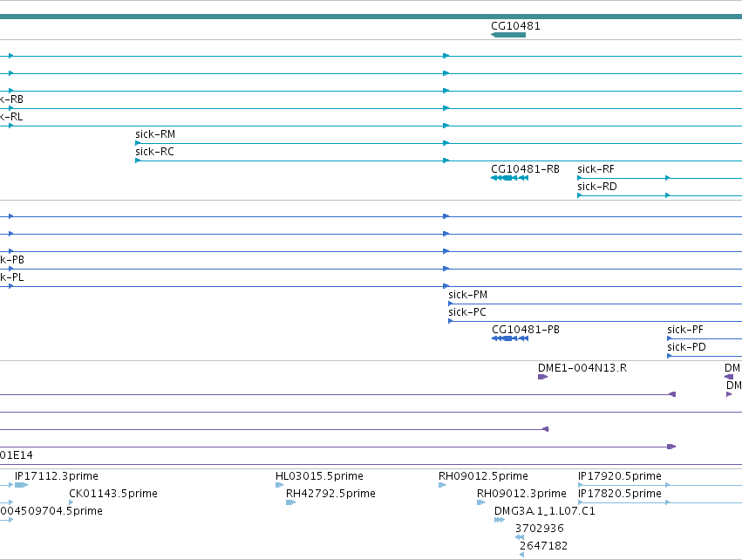Select the sick-PC protein label

(467, 312)
